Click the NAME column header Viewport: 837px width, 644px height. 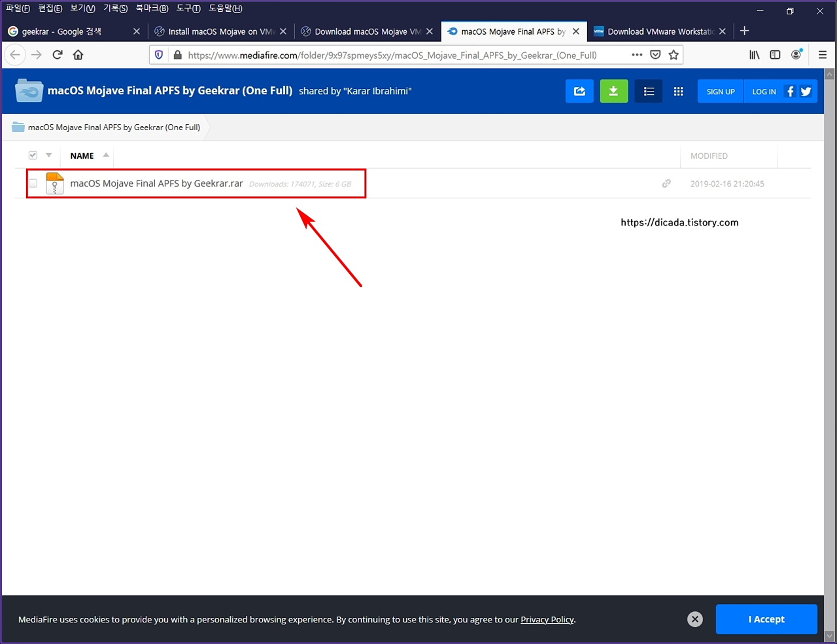tap(82, 156)
